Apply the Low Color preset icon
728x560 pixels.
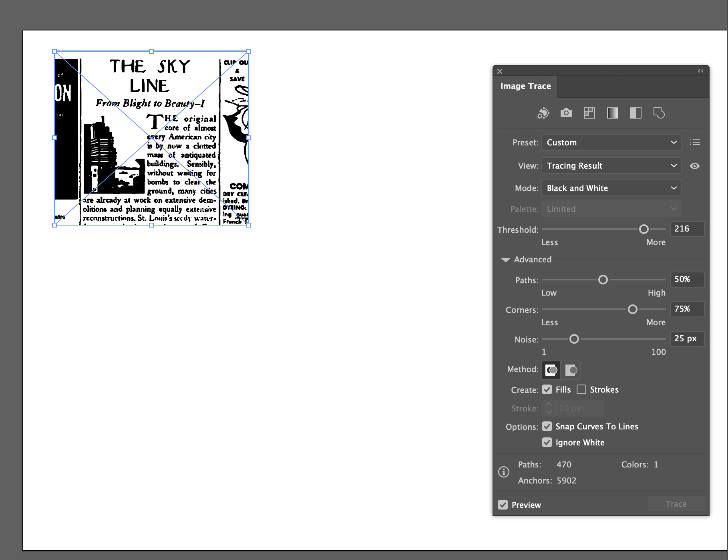[x=589, y=113]
